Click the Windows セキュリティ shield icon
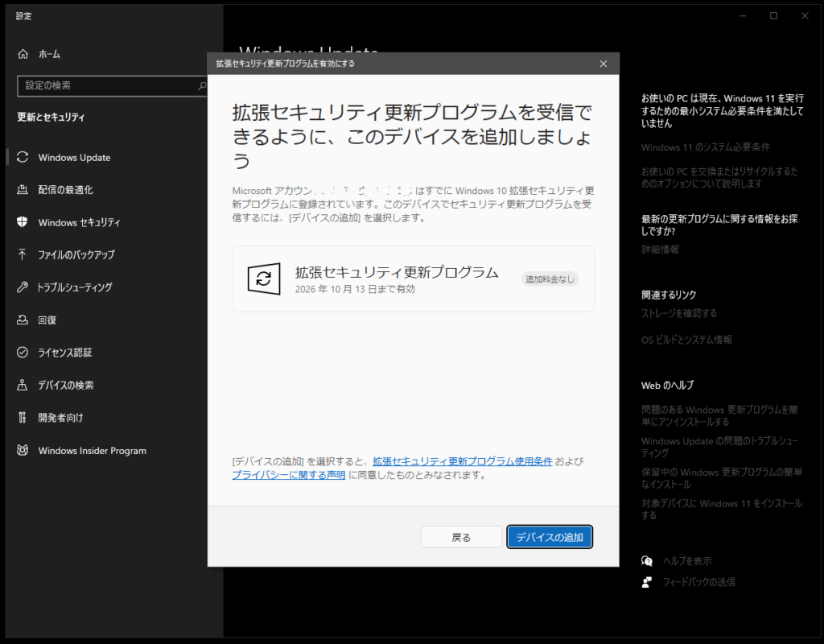This screenshot has width=824, height=644. pos(23,222)
